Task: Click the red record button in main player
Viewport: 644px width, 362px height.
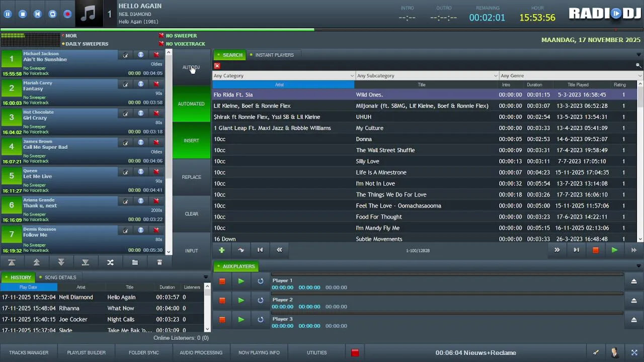Action: pos(67,14)
